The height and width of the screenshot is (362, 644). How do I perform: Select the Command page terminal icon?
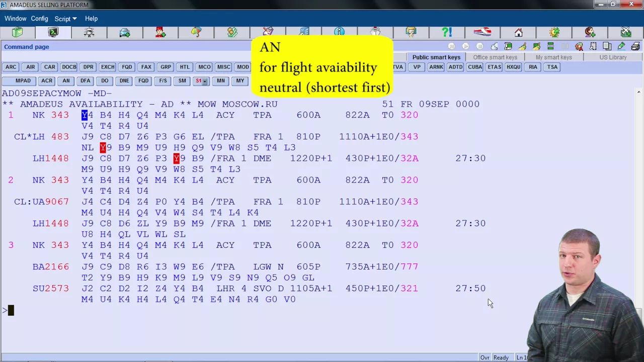coord(53,32)
